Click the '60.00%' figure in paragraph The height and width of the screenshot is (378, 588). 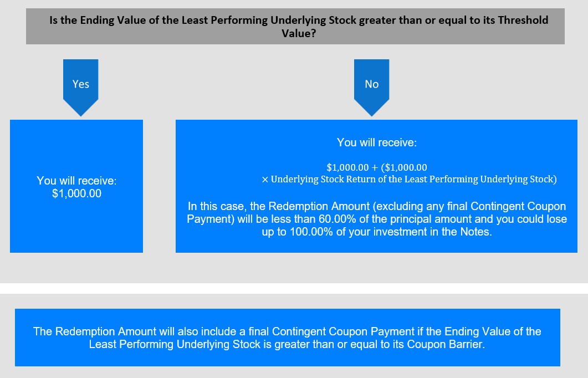pyautogui.click(x=337, y=219)
